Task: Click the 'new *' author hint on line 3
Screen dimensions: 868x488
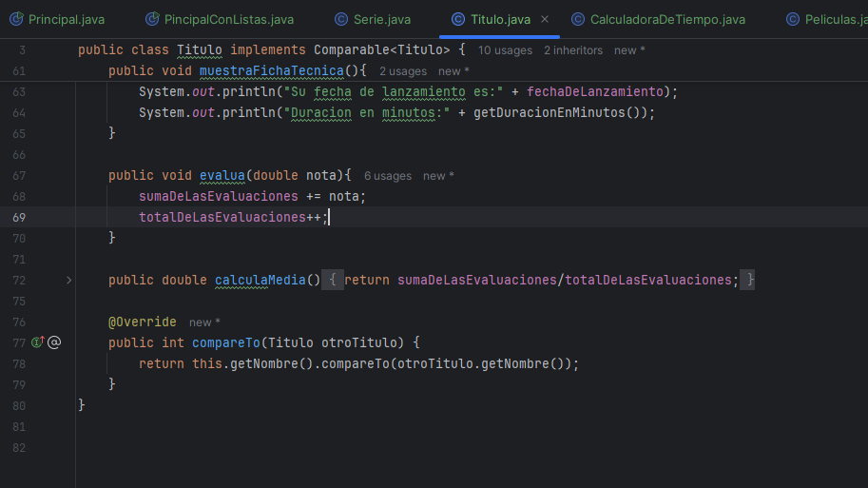Action: tap(629, 50)
